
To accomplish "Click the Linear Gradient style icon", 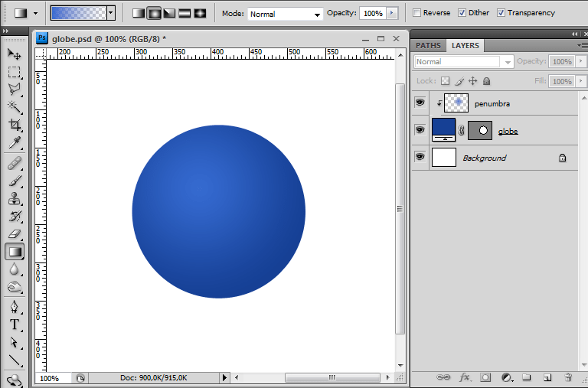I will (x=139, y=13).
